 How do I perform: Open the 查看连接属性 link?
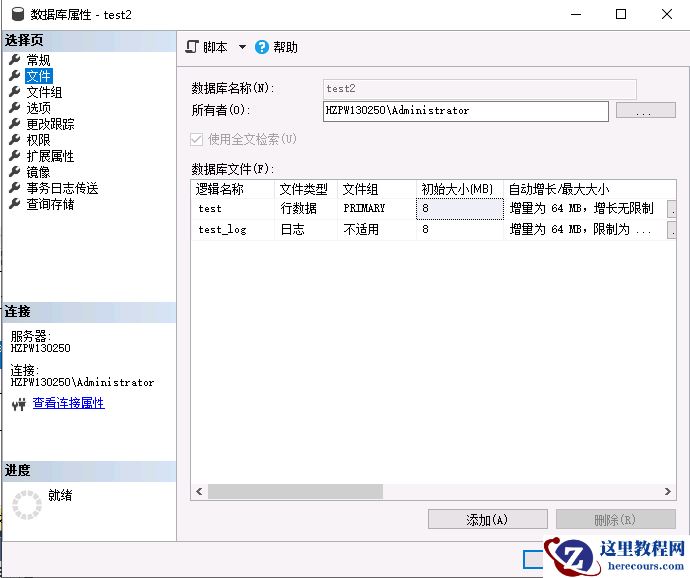coord(69,403)
